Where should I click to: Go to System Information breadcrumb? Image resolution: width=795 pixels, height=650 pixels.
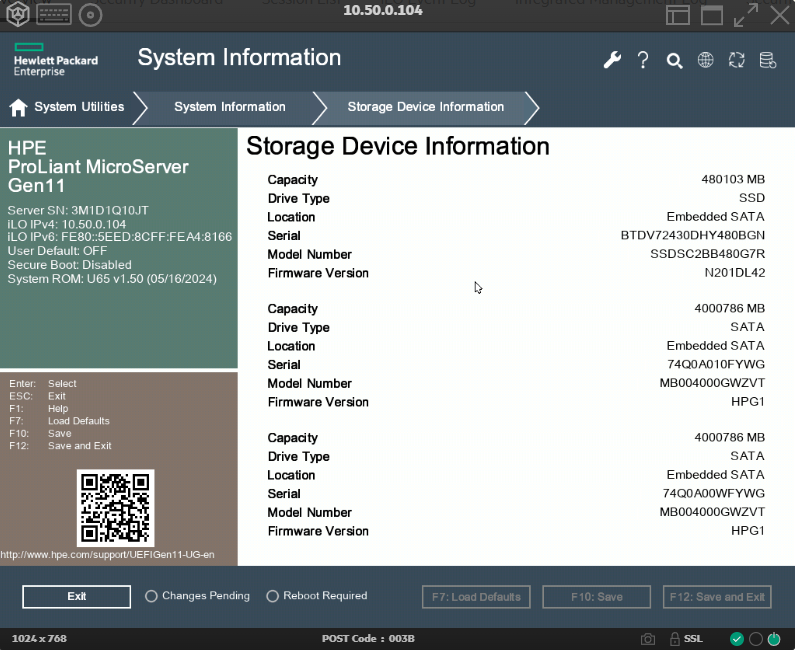click(230, 107)
